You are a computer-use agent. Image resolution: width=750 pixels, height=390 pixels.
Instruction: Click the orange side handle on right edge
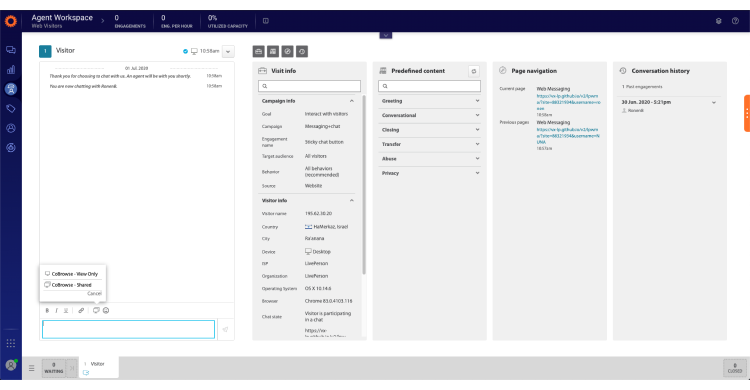(x=747, y=113)
